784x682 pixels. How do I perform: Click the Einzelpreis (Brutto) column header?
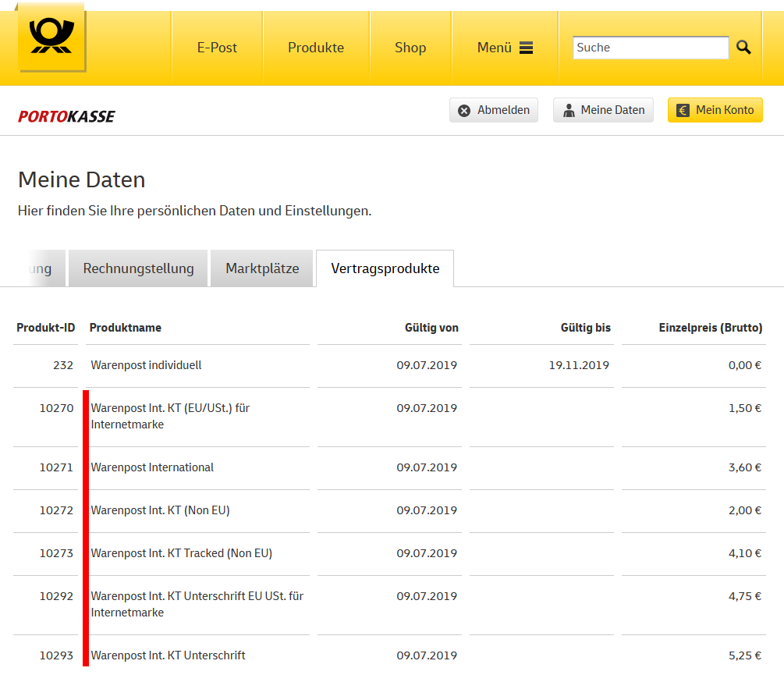point(711,328)
